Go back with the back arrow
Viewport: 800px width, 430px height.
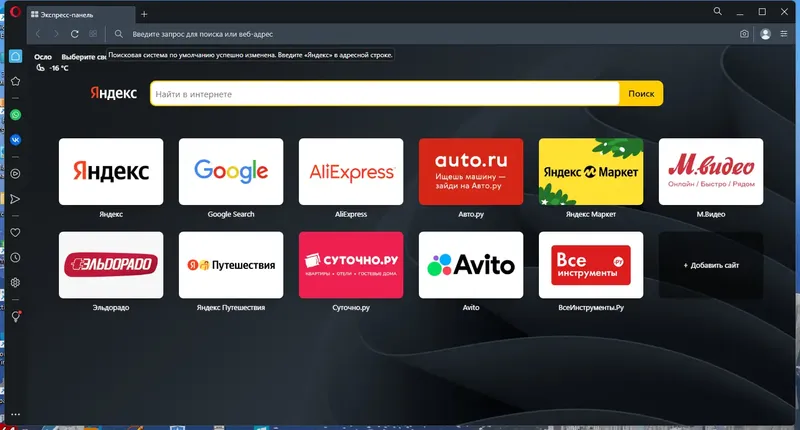click(38, 34)
